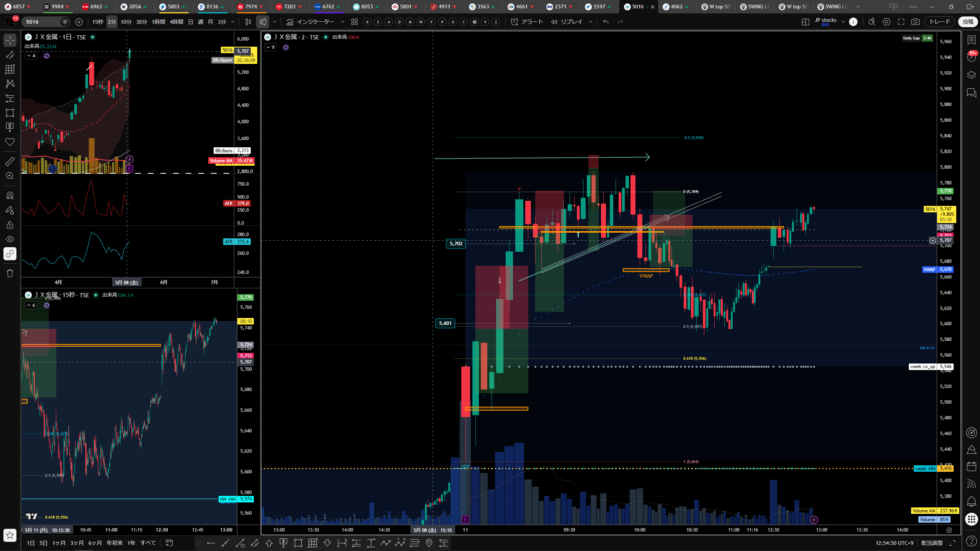The height and width of the screenshot is (551, 980).
Task: Expand the replay options dropdown arrow
Action: [x=591, y=22]
